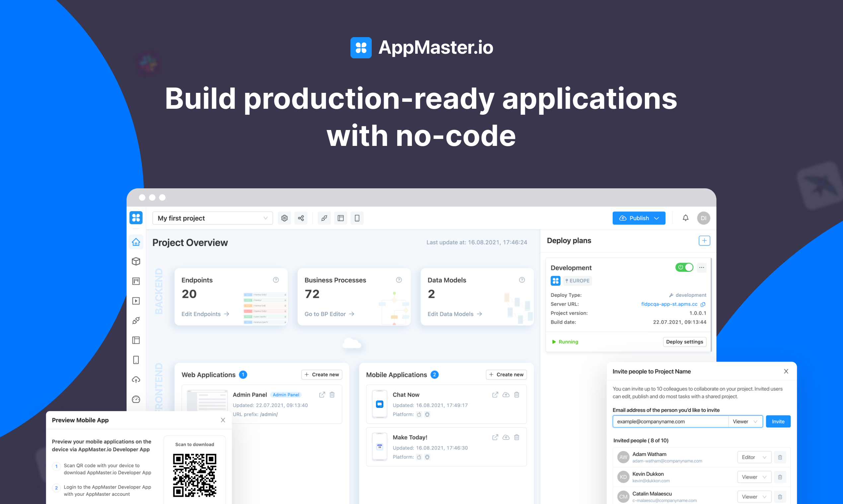Click the Invite button
The width and height of the screenshot is (843, 504).
pos(778,421)
